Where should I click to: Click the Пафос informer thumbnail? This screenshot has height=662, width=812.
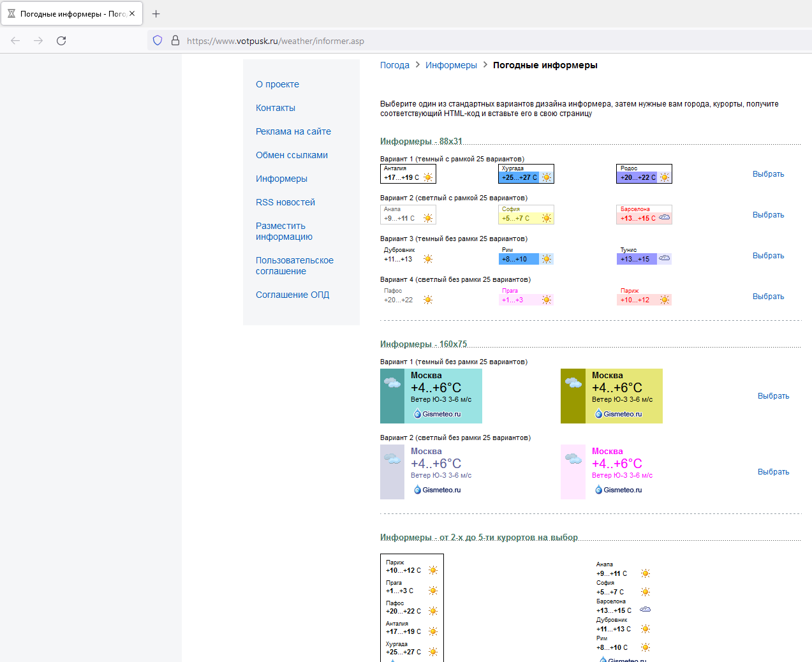pyautogui.click(x=408, y=297)
